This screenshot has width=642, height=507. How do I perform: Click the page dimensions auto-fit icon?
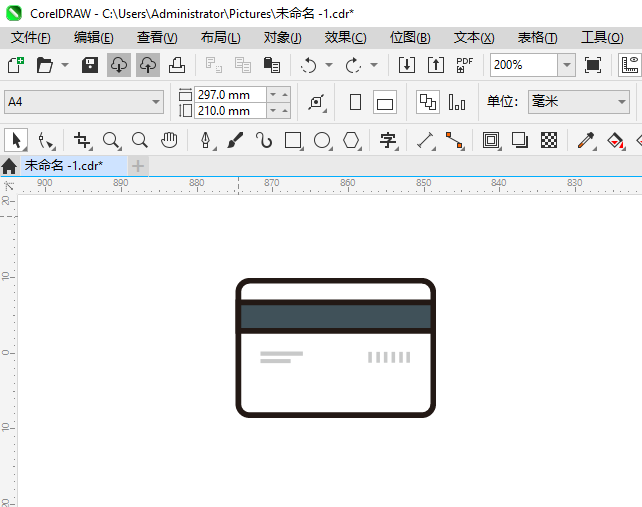pos(317,102)
